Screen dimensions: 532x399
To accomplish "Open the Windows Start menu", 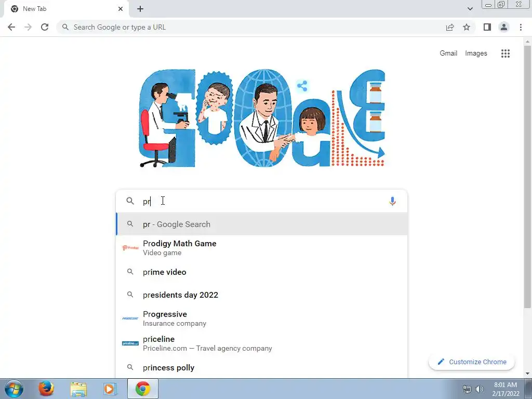I will (x=14, y=389).
